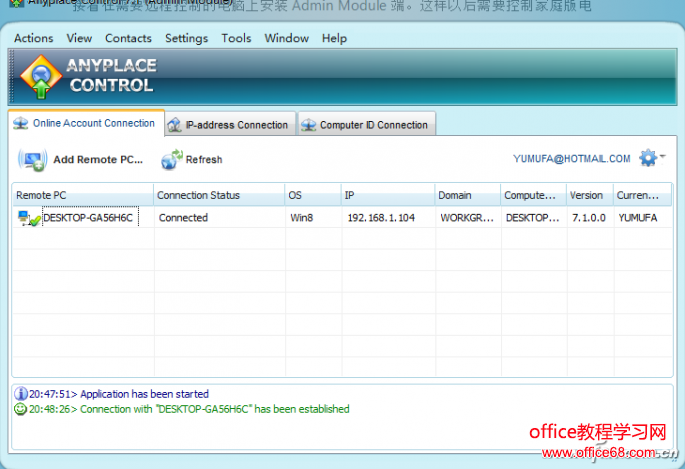The width and height of the screenshot is (685, 469).
Task: Click the Connection has been established log entry
Action: click(189, 409)
